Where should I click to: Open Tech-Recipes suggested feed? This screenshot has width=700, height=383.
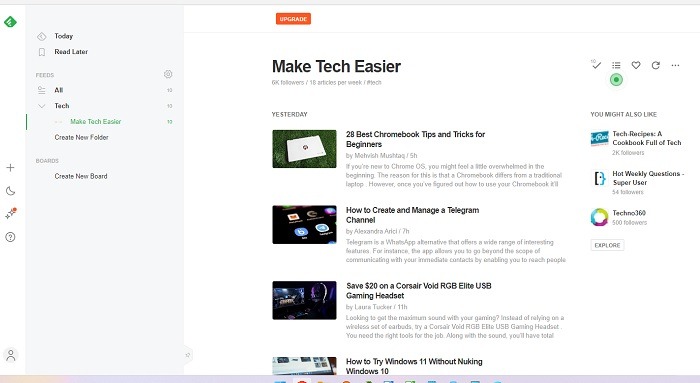click(646, 138)
